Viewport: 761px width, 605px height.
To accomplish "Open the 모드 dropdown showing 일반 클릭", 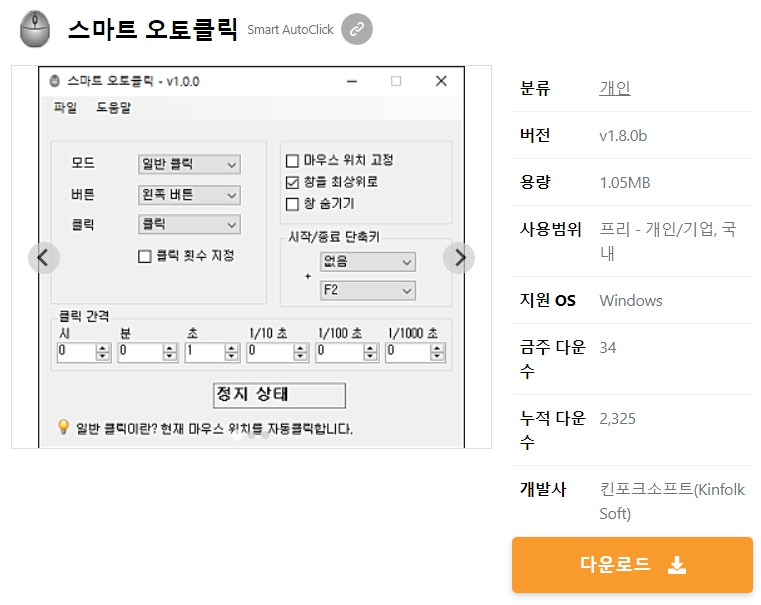I will point(189,164).
